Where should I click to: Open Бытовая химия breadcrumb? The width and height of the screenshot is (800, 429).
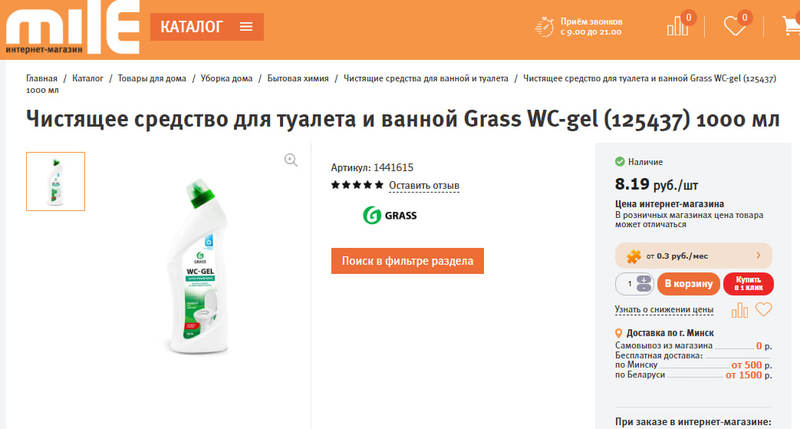pyautogui.click(x=298, y=78)
